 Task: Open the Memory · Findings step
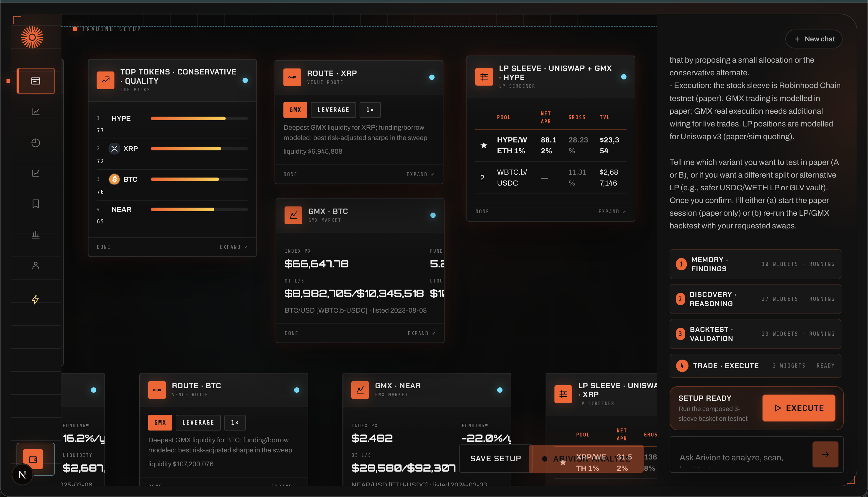pos(755,264)
